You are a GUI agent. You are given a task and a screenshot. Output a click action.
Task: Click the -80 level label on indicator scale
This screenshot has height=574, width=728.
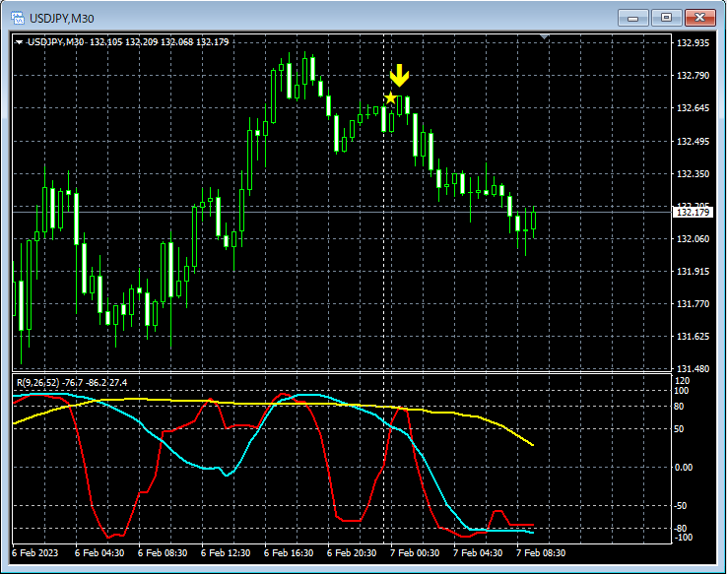coord(681,528)
